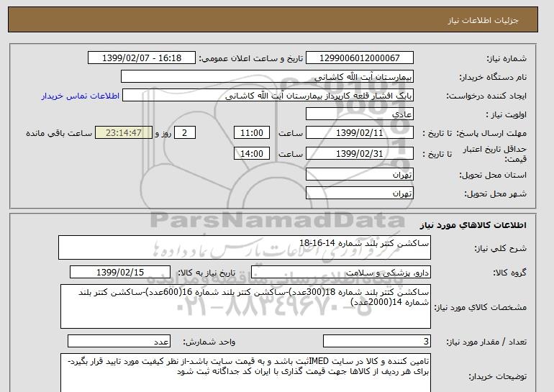Click the label نام دستگاه خریدار
554x392 pixels.
point(494,77)
